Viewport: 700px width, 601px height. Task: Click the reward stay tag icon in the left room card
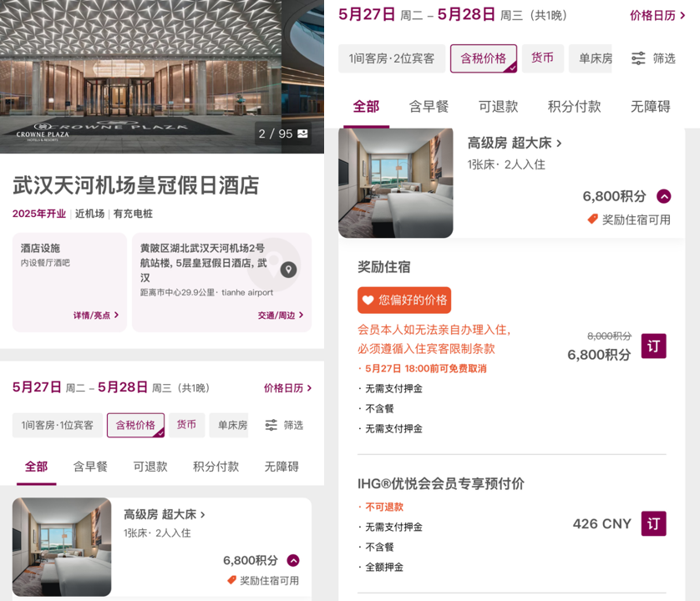coord(231,580)
